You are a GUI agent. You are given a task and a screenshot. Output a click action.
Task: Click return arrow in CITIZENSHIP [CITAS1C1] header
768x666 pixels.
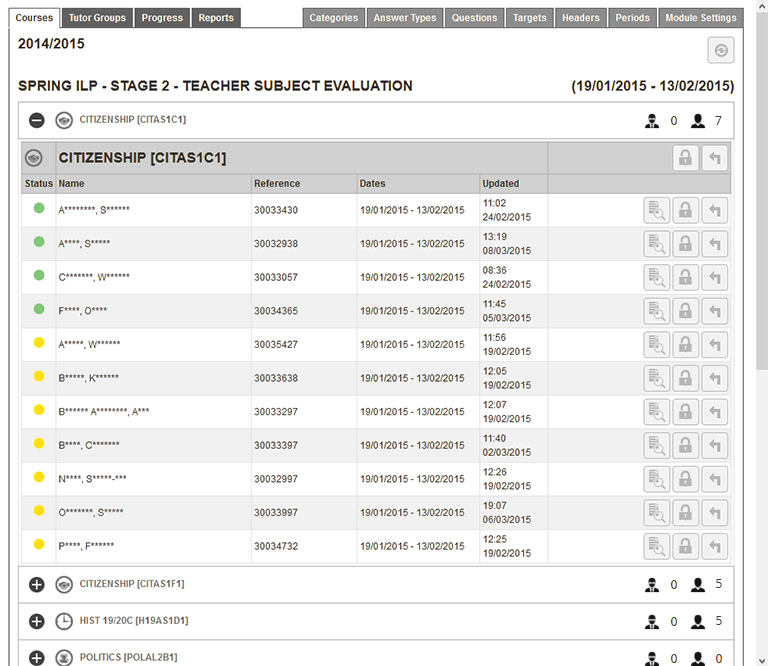point(714,158)
